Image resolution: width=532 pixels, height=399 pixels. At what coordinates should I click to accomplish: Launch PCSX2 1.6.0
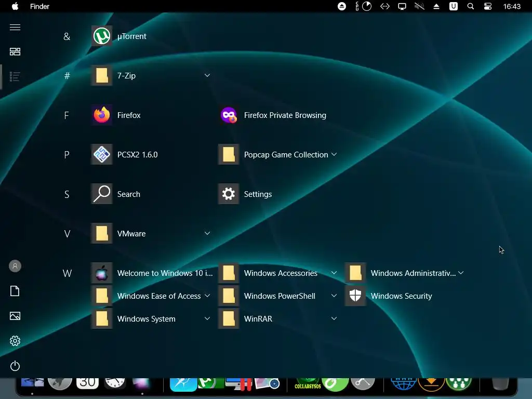[x=125, y=154]
